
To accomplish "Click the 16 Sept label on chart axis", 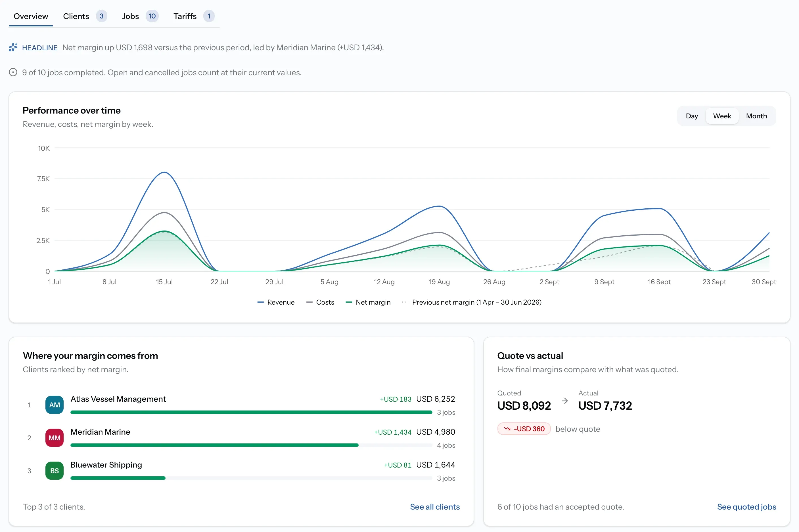I will coord(659,282).
